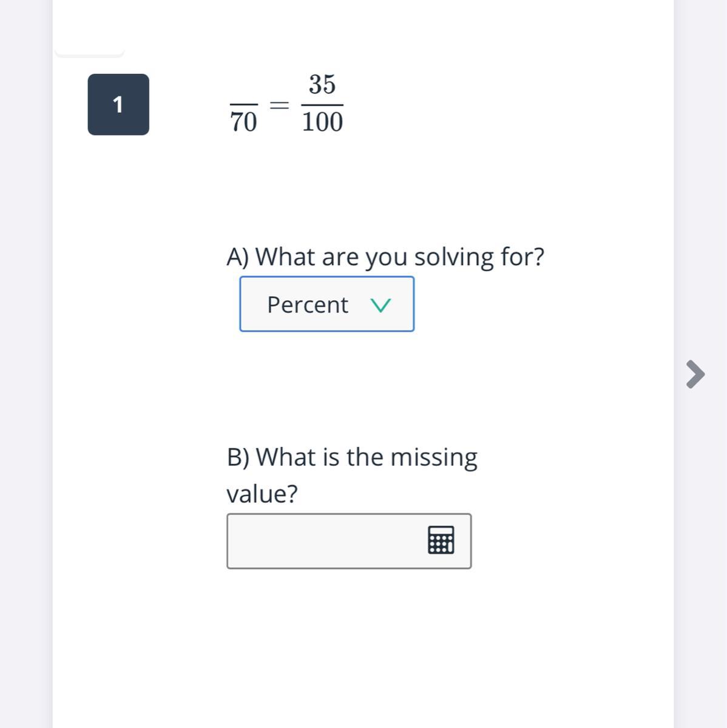
Task: Click the "A)" part label
Action: 238,257
